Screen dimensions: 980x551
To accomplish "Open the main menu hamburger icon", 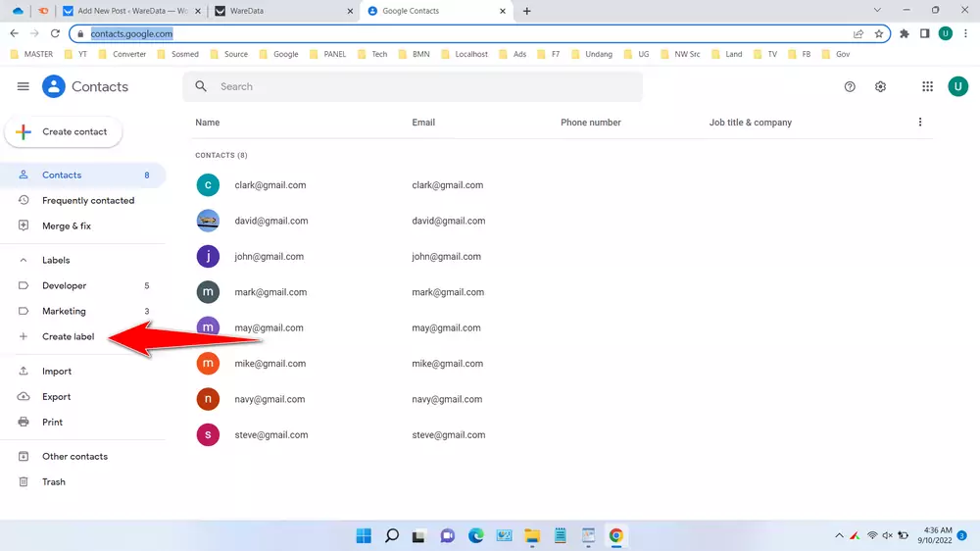I will (24, 86).
